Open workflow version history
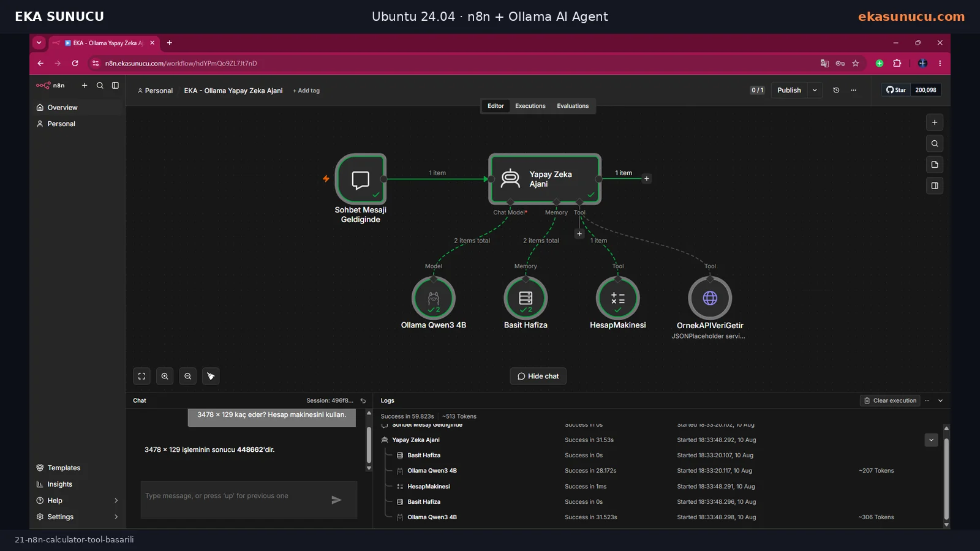The height and width of the screenshot is (551, 980). pos(836,90)
